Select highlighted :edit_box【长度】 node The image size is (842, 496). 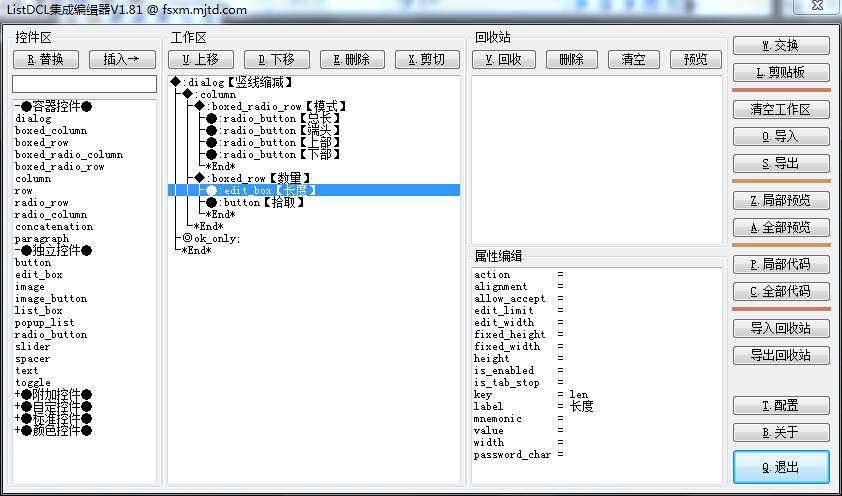(314, 190)
